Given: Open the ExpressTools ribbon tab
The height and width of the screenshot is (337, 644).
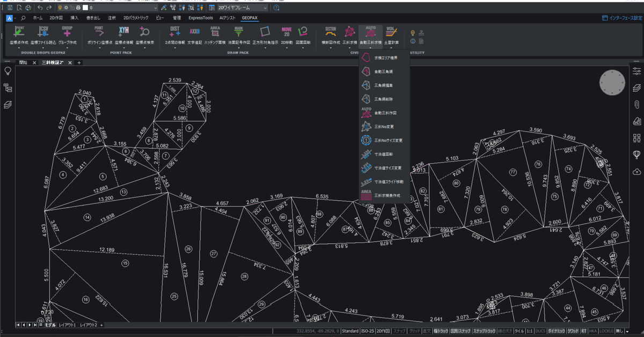Looking at the screenshot, I should coord(201,18).
